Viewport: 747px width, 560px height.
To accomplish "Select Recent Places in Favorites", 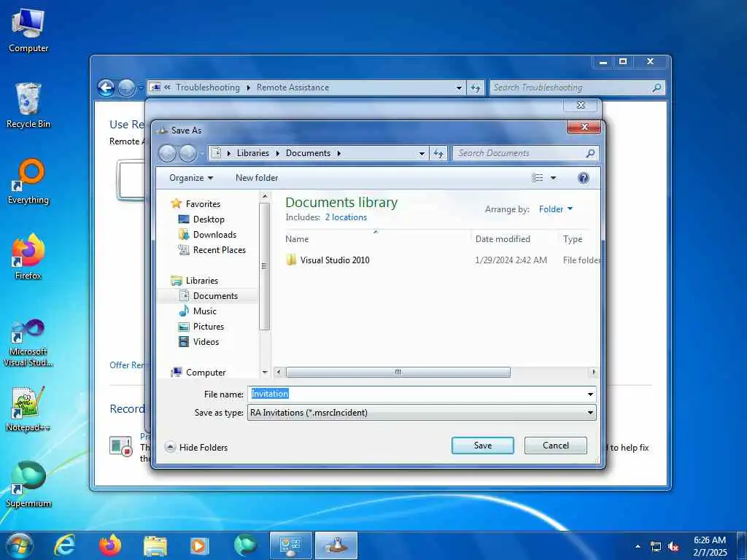I will tap(219, 249).
